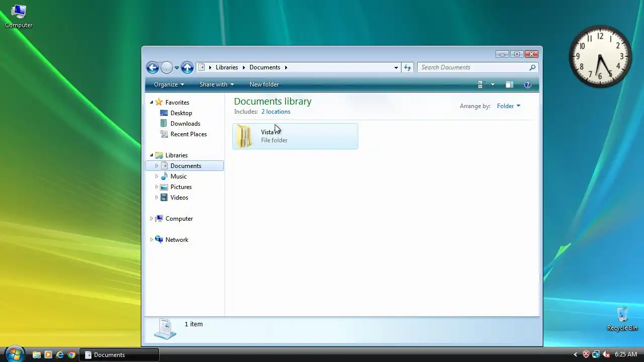Click the "1 item" details pane text
The image size is (644, 362).
pos(194,324)
